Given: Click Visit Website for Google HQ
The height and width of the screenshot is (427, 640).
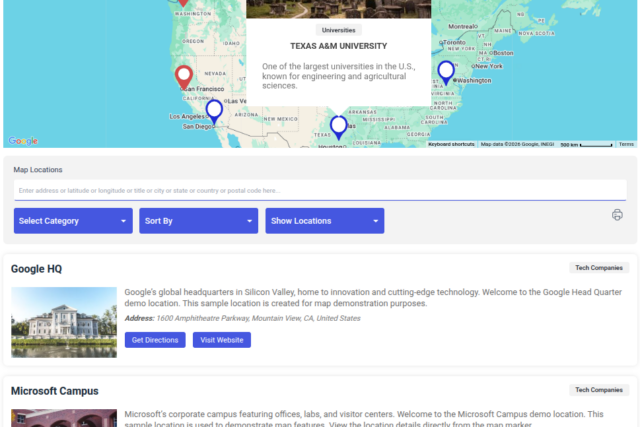Looking at the screenshot, I should pos(222,340).
